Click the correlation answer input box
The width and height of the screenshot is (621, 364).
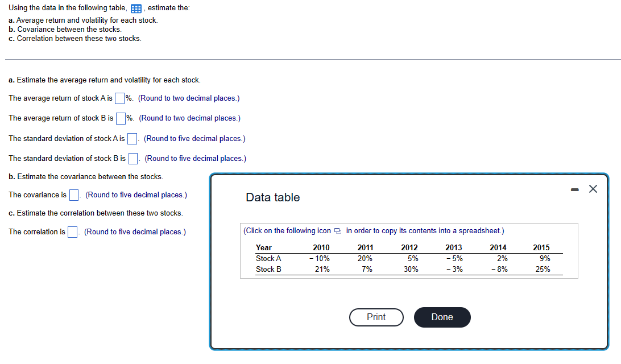72,231
